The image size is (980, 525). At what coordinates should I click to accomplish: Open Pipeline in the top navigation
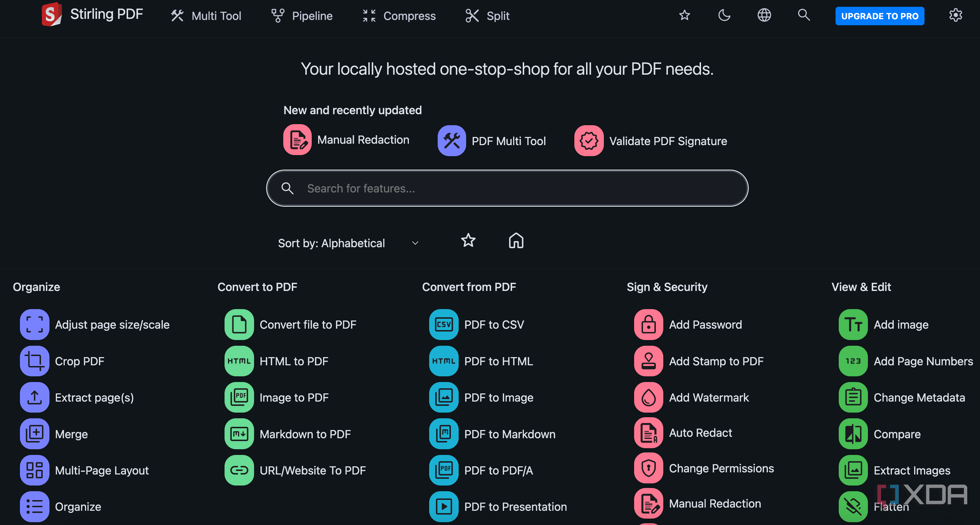point(302,16)
